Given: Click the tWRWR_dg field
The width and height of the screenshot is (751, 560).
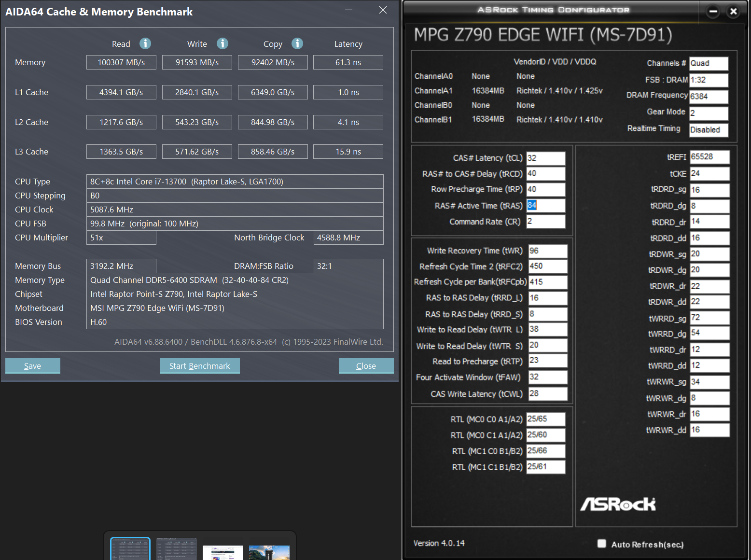Looking at the screenshot, I should point(709,398).
